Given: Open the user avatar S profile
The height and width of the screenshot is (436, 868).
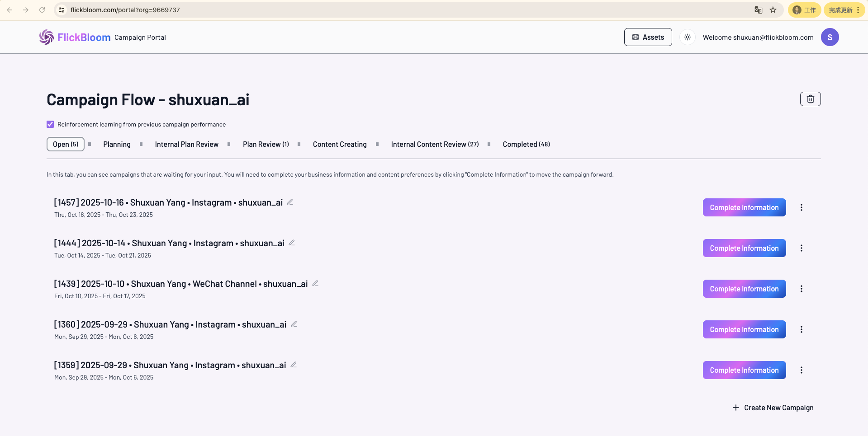Looking at the screenshot, I should (x=830, y=37).
